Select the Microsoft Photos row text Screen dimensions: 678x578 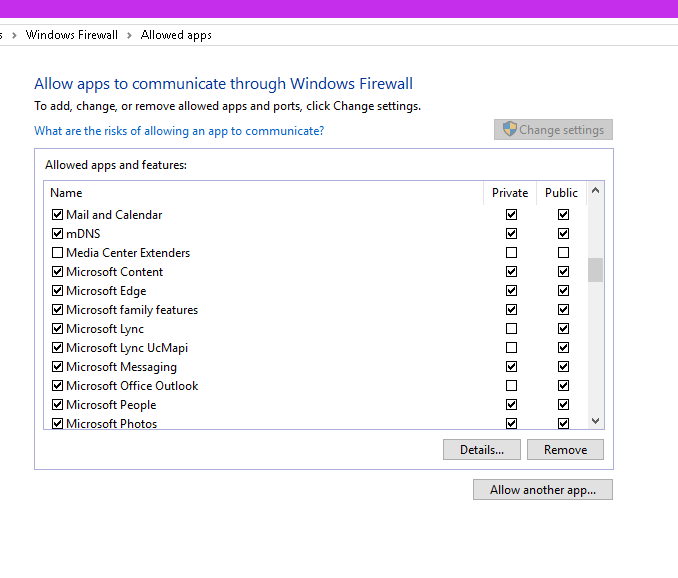pos(112,424)
